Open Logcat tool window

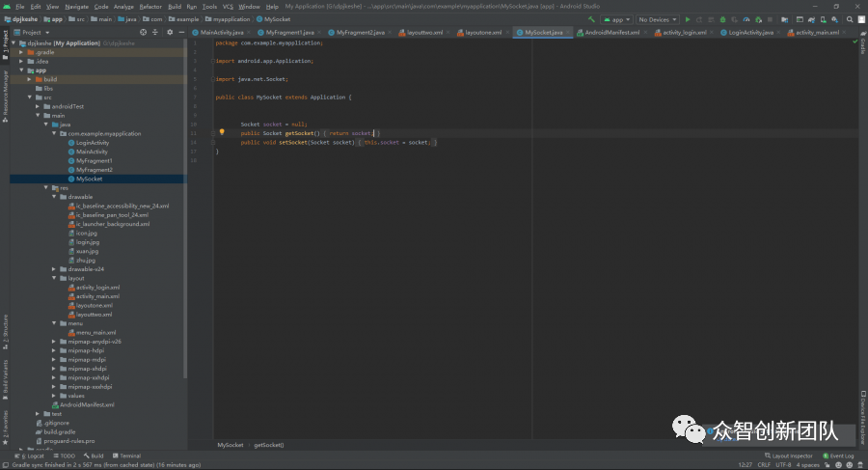pyautogui.click(x=29, y=456)
